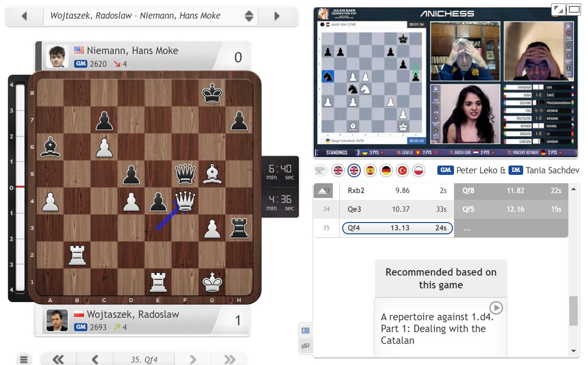Screen dimensions: 588x365
Task: Go to previous game with left arrow
Action: [25, 16]
